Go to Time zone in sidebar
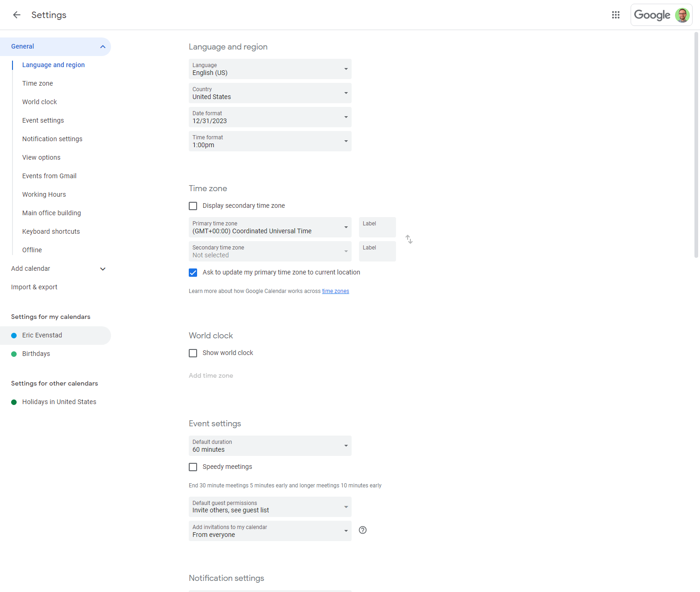The height and width of the screenshot is (592, 700). point(37,83)
